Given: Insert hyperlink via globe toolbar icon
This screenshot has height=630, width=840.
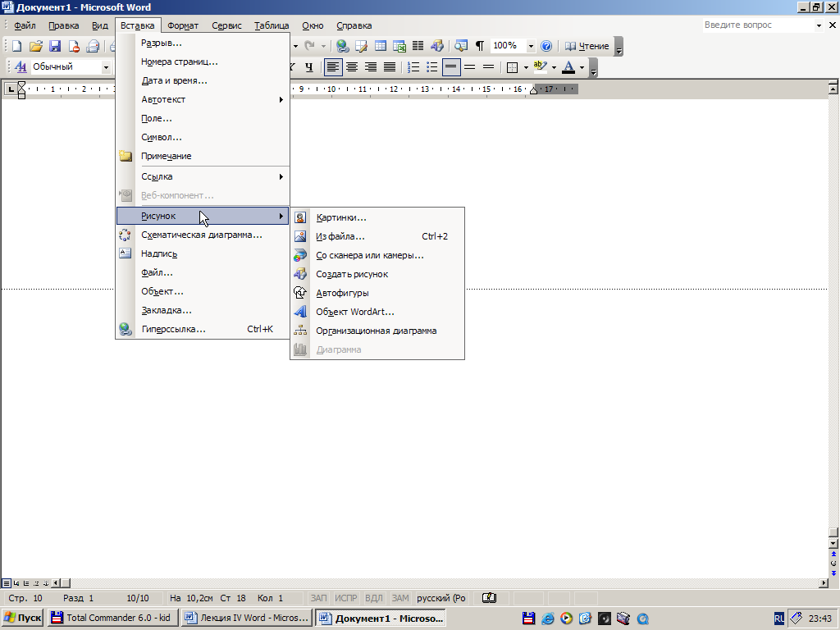Looking at the screenshot, I should pyautogui.click(x=342, y=46).
